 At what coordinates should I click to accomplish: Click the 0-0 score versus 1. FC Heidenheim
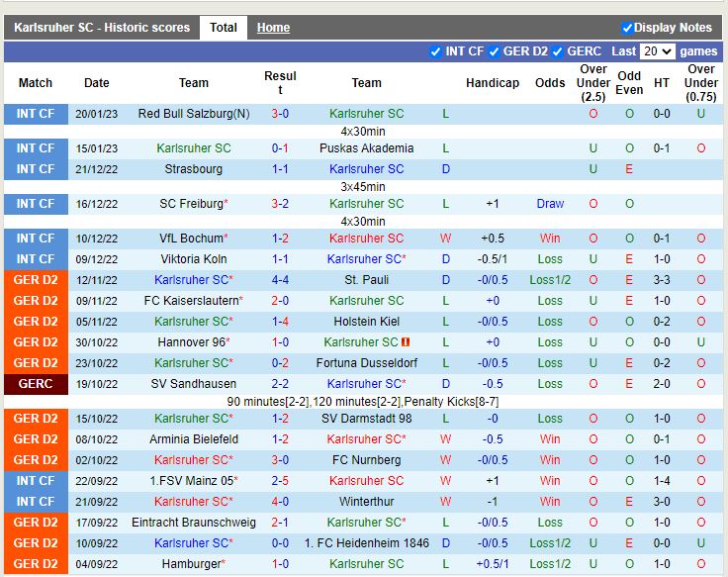click(x=280, y=543)
